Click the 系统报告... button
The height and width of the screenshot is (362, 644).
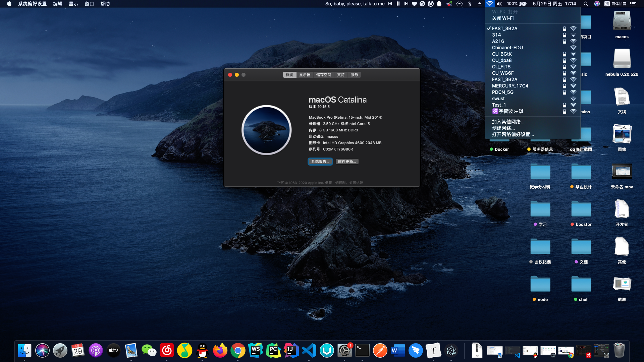pos(320,162)
